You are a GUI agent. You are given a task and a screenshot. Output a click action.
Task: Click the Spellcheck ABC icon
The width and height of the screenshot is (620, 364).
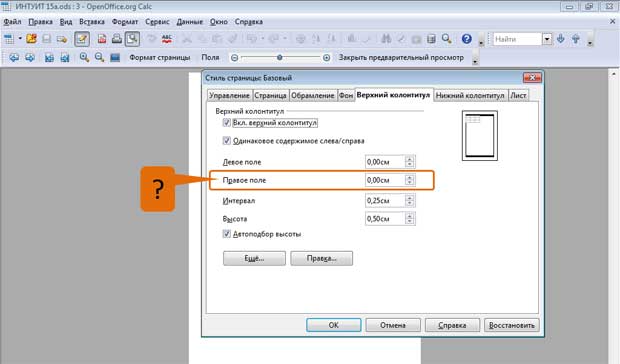click(166, 39)
